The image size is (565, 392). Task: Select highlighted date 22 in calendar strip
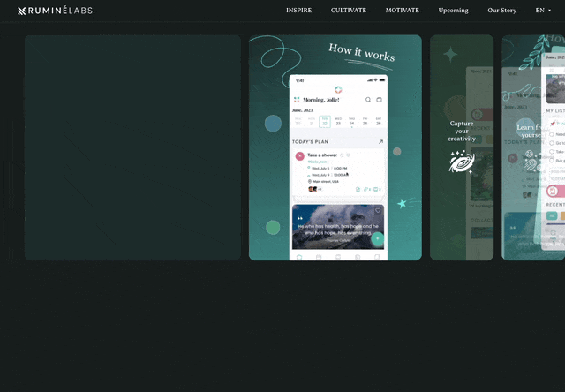coord(325,122)
